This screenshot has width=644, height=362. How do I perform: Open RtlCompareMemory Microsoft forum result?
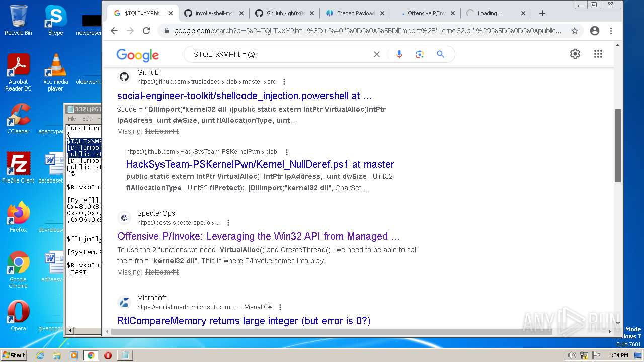[244, 321]
